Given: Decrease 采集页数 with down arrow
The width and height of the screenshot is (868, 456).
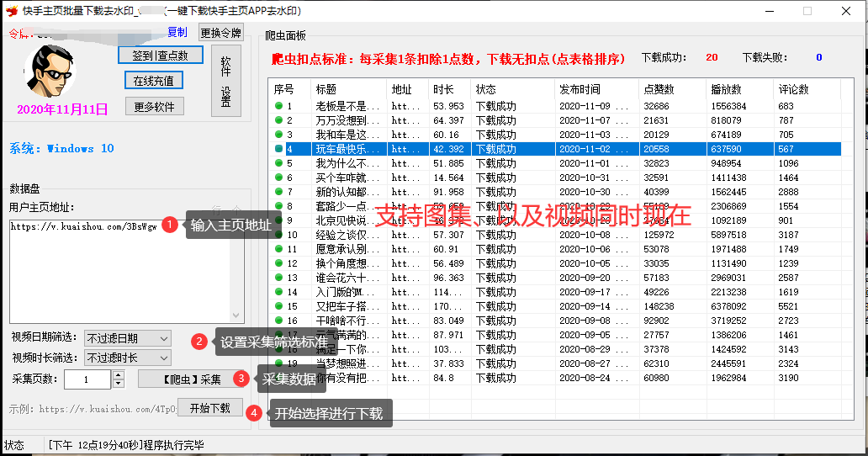Looking at the screenshot, I should pyautogui.click(x=119, y=384).
